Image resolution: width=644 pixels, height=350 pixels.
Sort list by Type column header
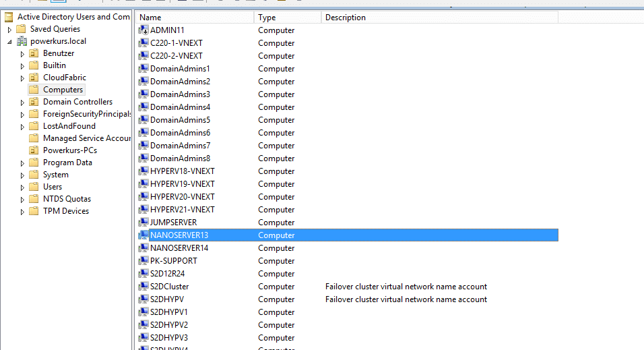288,18
